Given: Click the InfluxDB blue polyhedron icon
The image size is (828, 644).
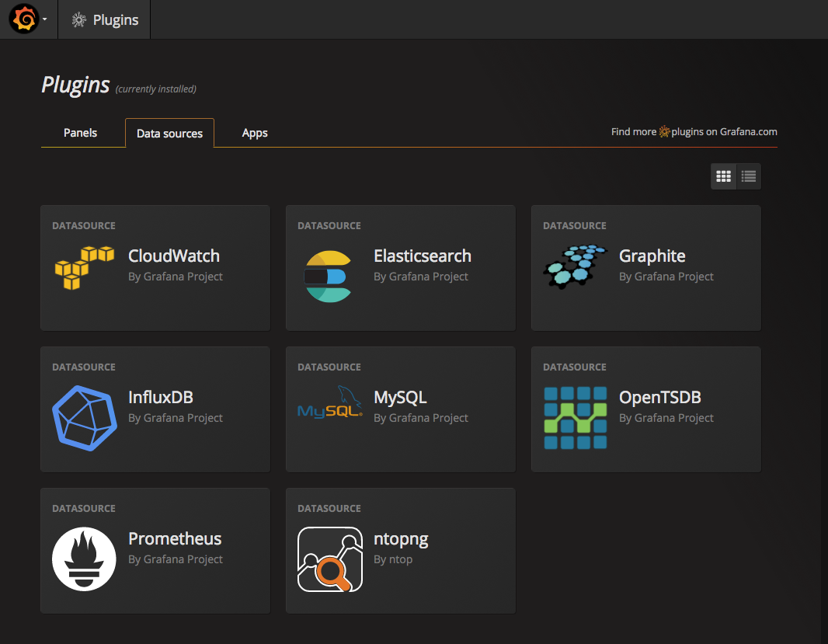Looking at the screenshot, I should click(x=85, y=418).
